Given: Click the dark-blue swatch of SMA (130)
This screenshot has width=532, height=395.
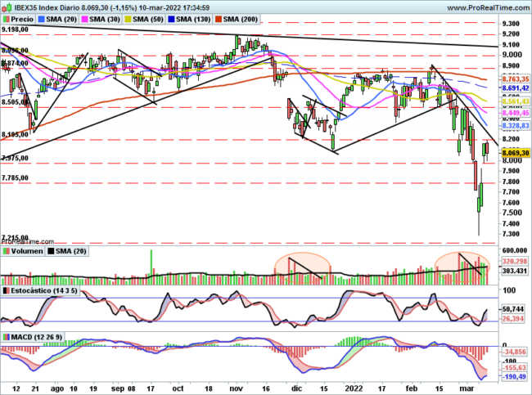Looking at the screenshot, I should click(x=172, y=20).
